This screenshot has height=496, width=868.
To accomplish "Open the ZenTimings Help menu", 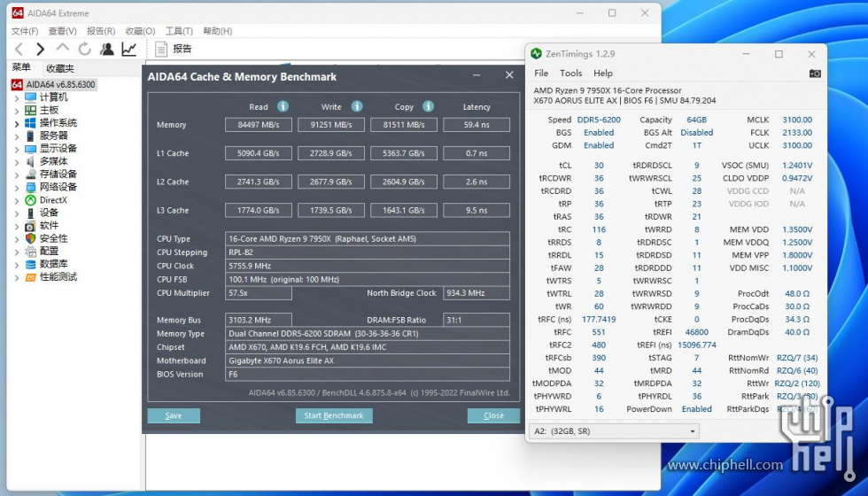I will coord(603,73).
